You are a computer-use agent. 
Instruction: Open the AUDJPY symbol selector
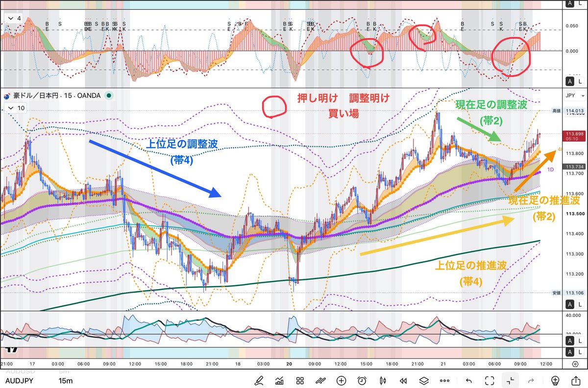[19, 381]
